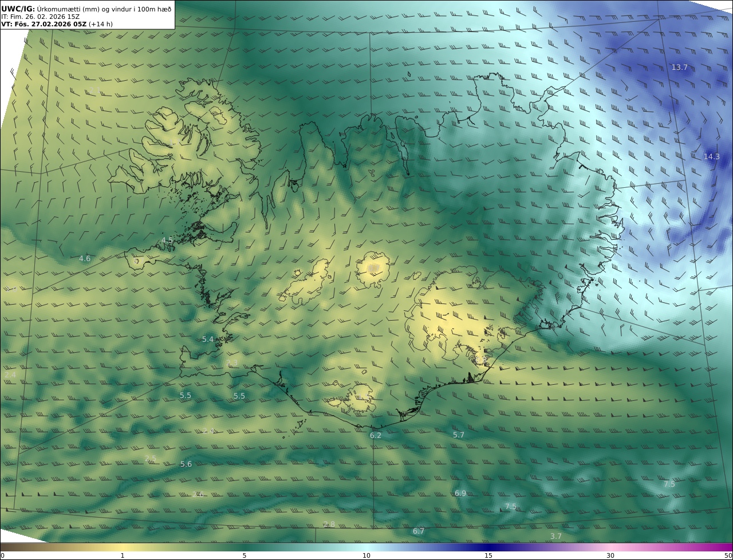This screenshot has width=733, height=560.
Task: Click the 'UWC/IG' map title text
Action: click(18, 9)
